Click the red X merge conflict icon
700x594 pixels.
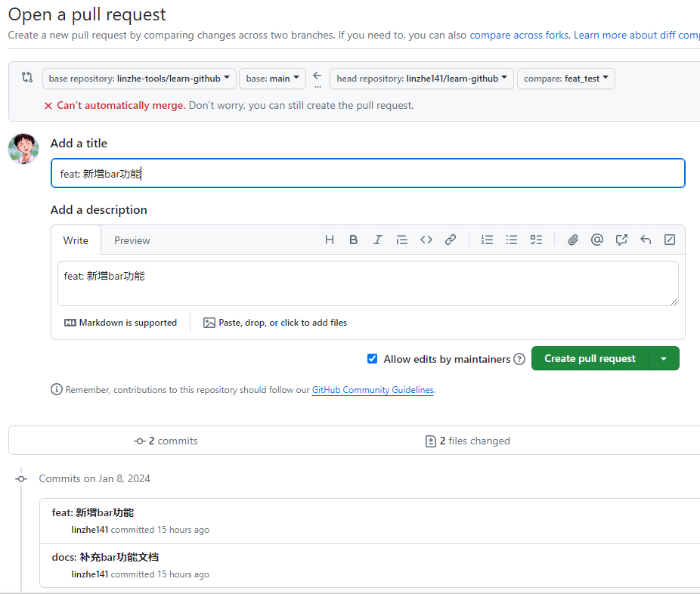(x=48, y=106)
